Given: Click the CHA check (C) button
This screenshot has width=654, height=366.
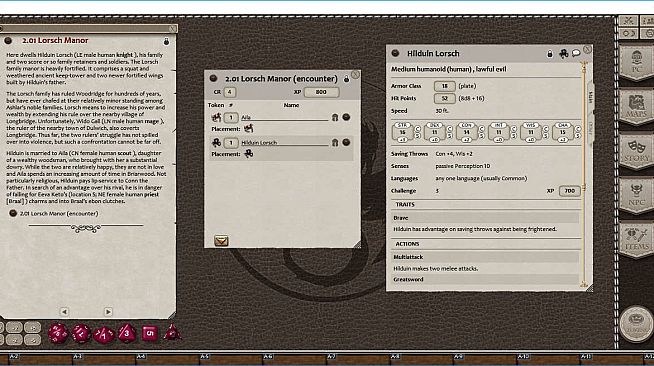Looking at the screenshot, I should [x=578, y=129].
